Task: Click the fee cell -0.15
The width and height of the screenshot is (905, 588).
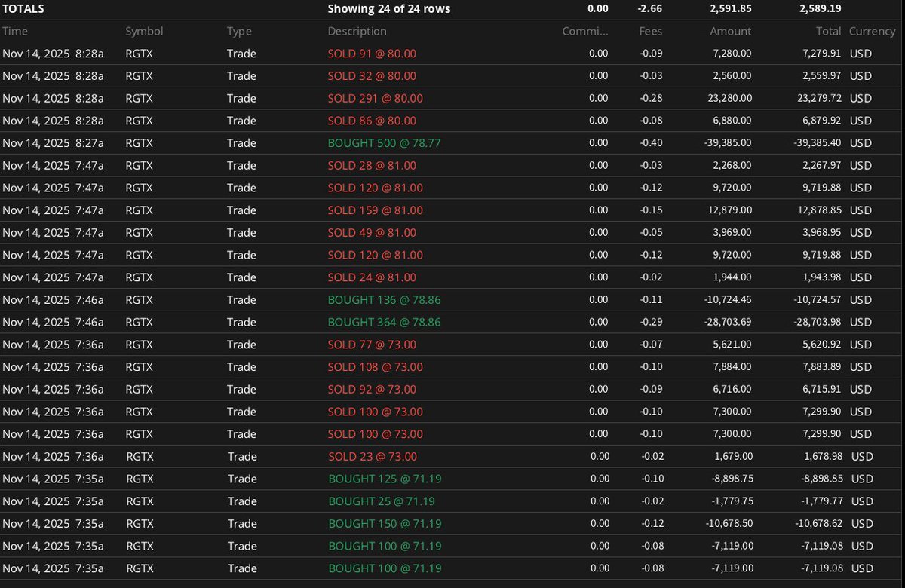Action: tap(650, 210)
